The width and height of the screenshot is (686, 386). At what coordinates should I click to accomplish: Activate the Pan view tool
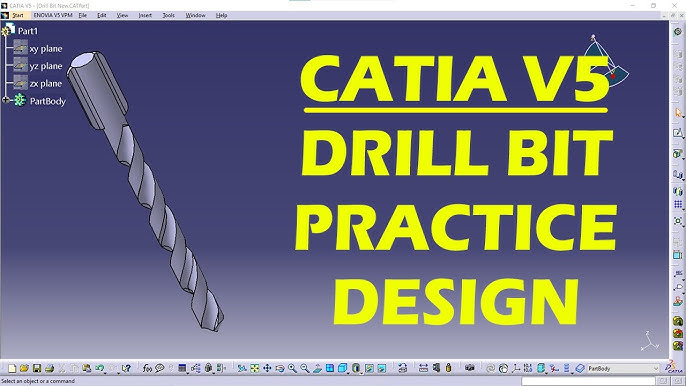(x=267, y=368)
